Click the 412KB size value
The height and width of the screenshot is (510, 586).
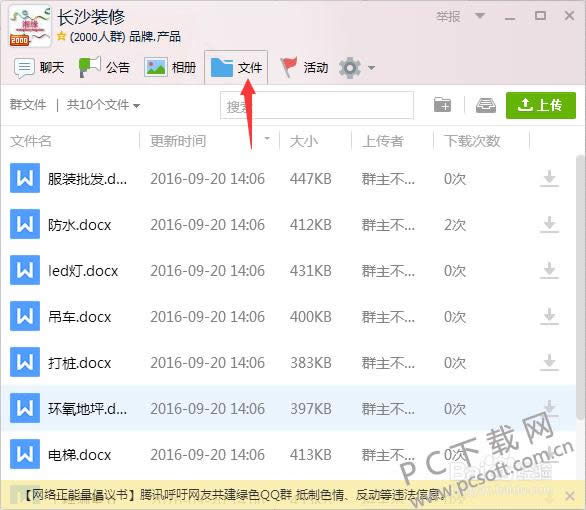[311, 225]
